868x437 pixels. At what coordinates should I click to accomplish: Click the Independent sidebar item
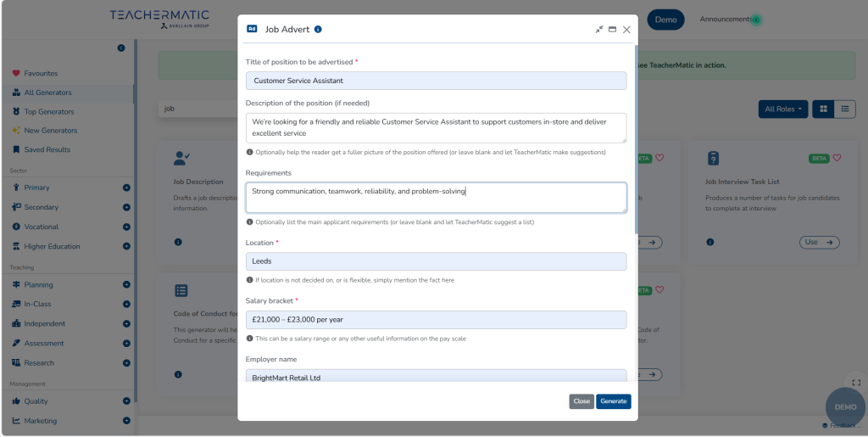click(x=44, y=323)
